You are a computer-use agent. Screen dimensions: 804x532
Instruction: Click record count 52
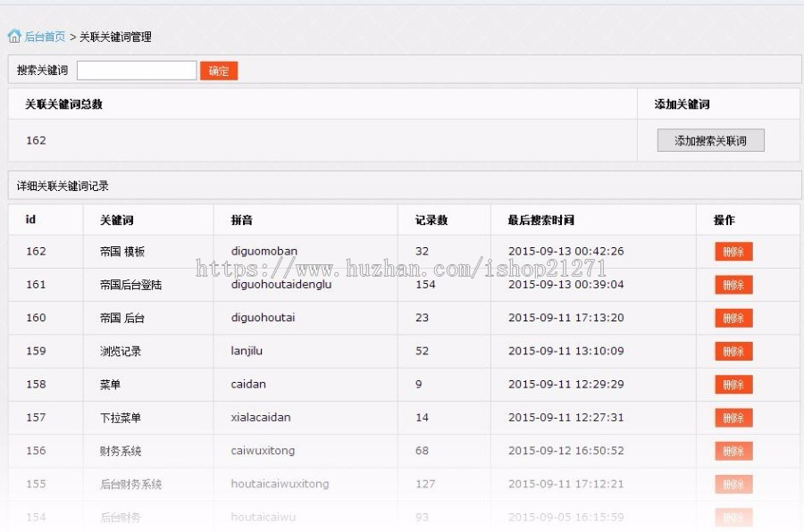tap(422, 351)
